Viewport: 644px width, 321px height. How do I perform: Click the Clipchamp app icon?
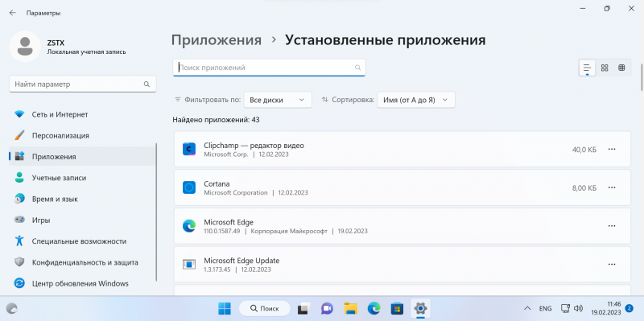(189, 149)
